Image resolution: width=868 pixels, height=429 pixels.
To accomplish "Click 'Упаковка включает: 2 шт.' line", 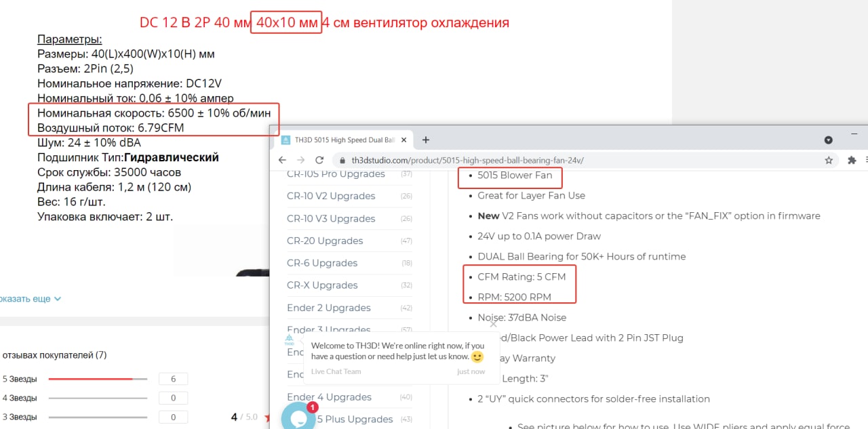I will [x=105, y=217].
